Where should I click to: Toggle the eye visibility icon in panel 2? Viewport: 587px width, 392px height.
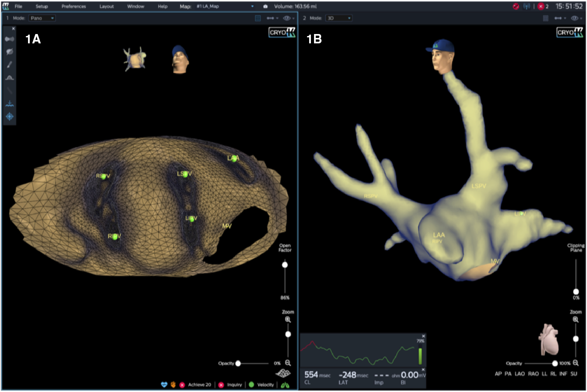[x=574, y=18]
